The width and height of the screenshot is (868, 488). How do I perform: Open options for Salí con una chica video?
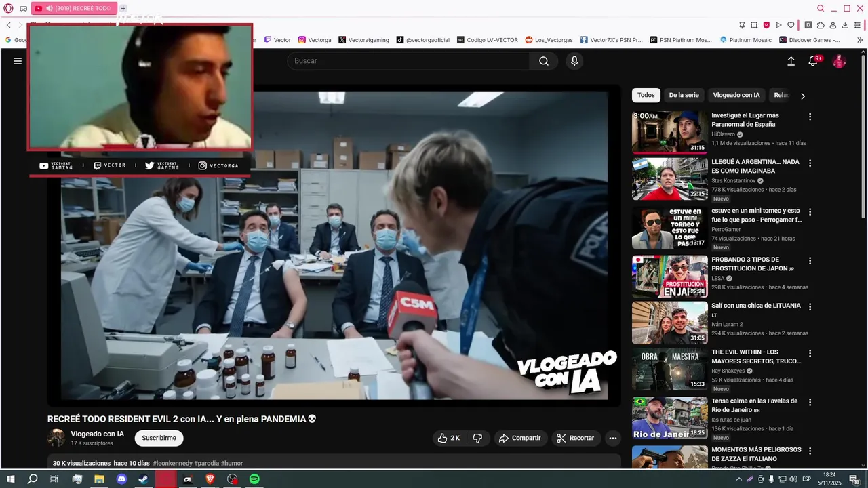point(810,307)
